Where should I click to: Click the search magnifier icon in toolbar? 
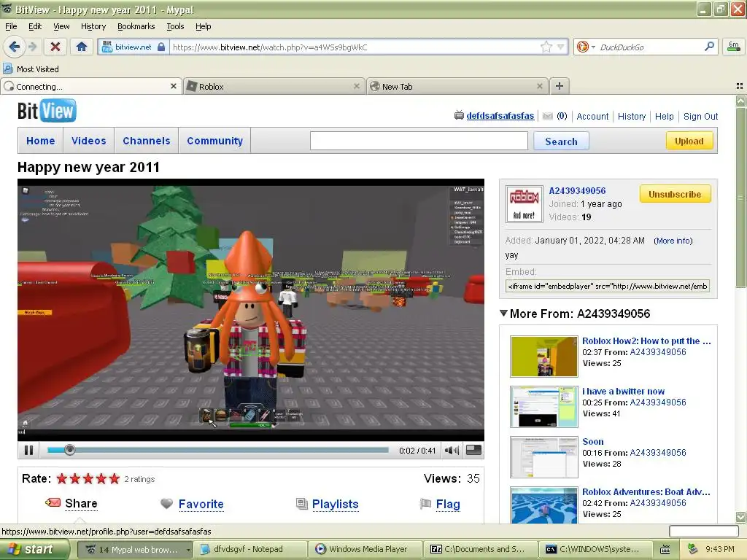(709, 46)
